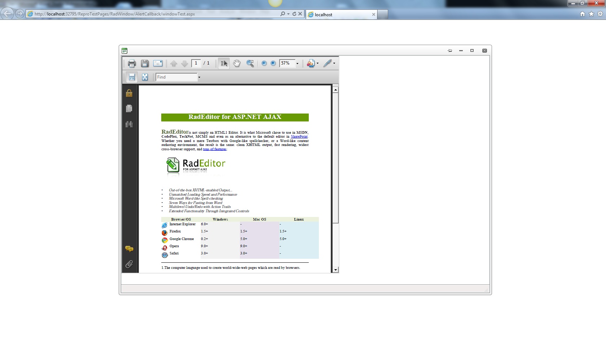606x364 pixels.
Task: Open the Pages thumbnails sidebar panel
Action: coord(129,108)
